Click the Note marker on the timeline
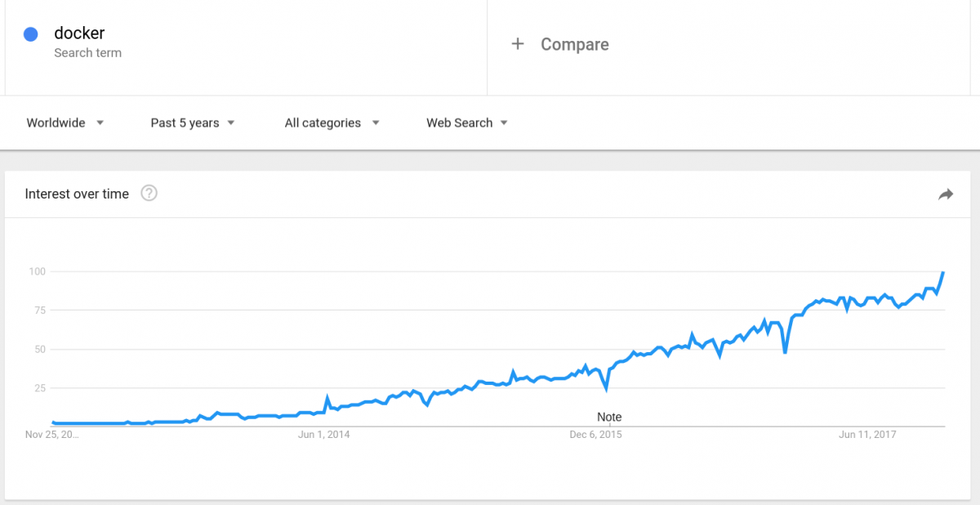 609,417
